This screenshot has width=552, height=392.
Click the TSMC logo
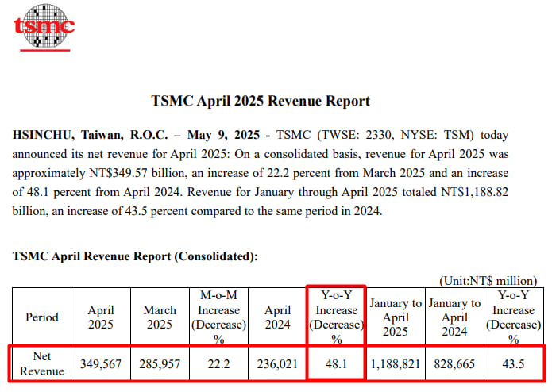pos(44,27)
